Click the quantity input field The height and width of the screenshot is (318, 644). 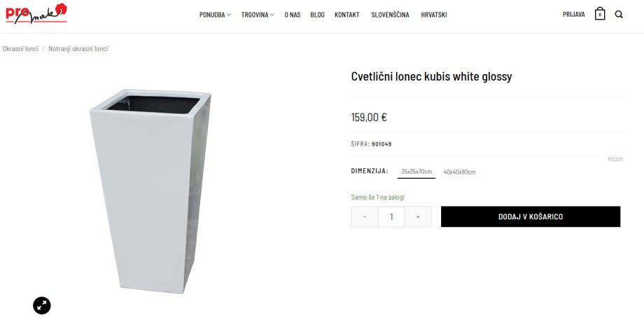click(x=391, y=216)
